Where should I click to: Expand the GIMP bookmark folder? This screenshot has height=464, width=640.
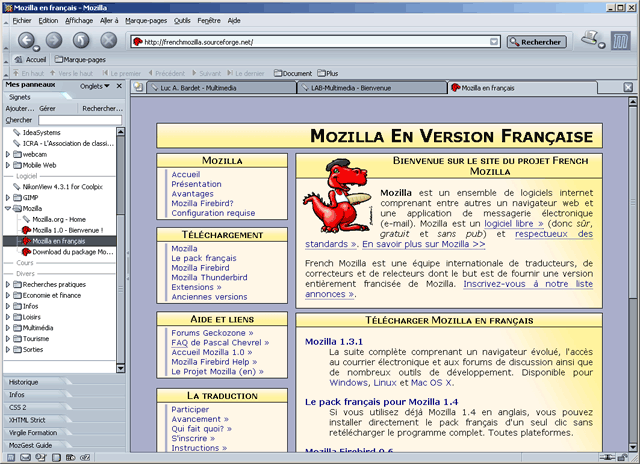(x=8, y=198)
